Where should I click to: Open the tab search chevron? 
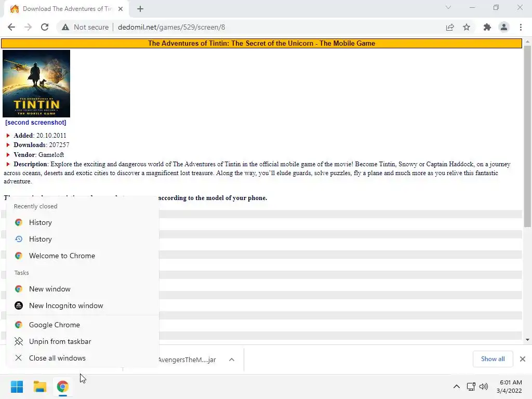[x=448, y=7]
